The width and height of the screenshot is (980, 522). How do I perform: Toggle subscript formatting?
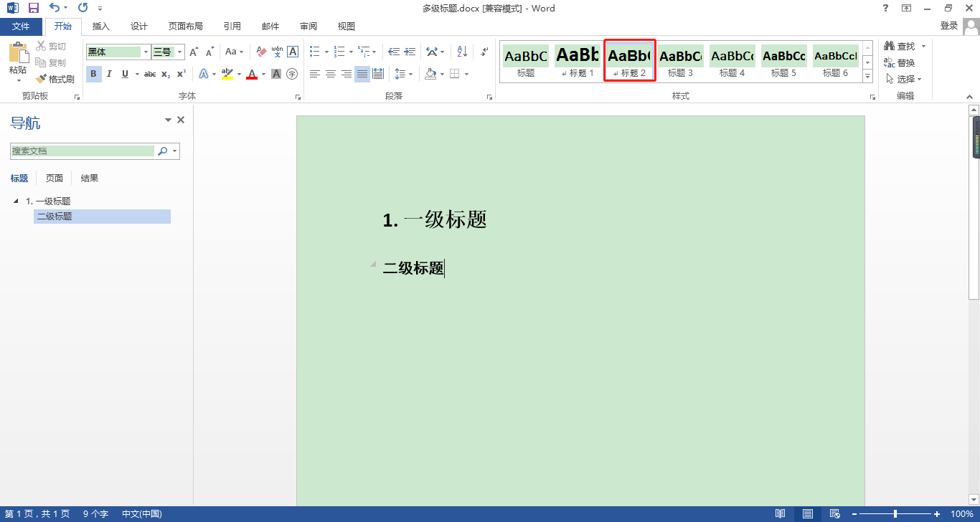pos(166,74)
